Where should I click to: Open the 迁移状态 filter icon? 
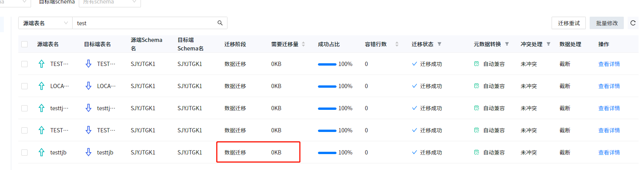pyautogui.click(x=439, y=44)
